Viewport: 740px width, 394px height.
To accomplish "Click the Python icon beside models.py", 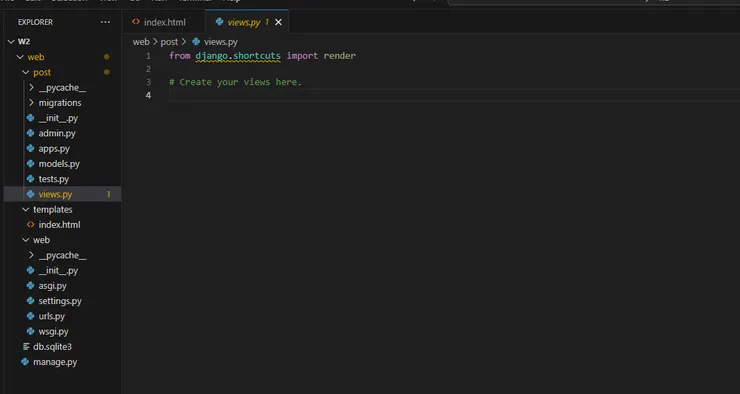I will pos(31,164).
